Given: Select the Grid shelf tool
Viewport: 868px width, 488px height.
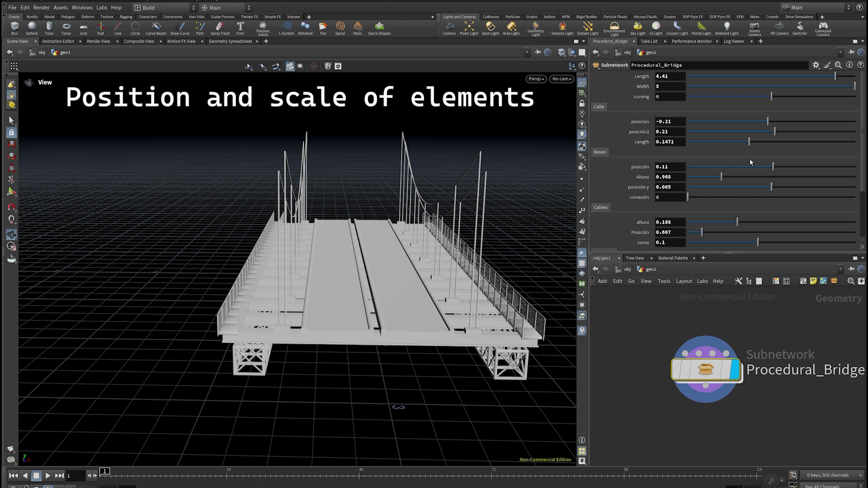Looking at the screenshot, I should click(x=83, y=28).
